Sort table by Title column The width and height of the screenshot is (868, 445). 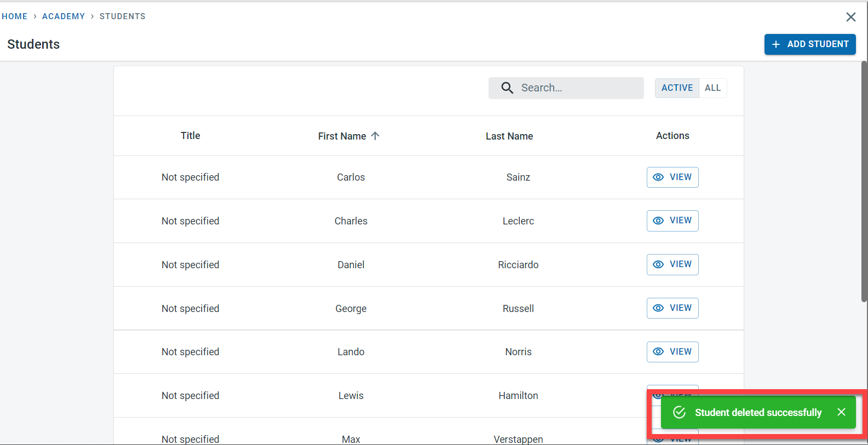point(190,136)
